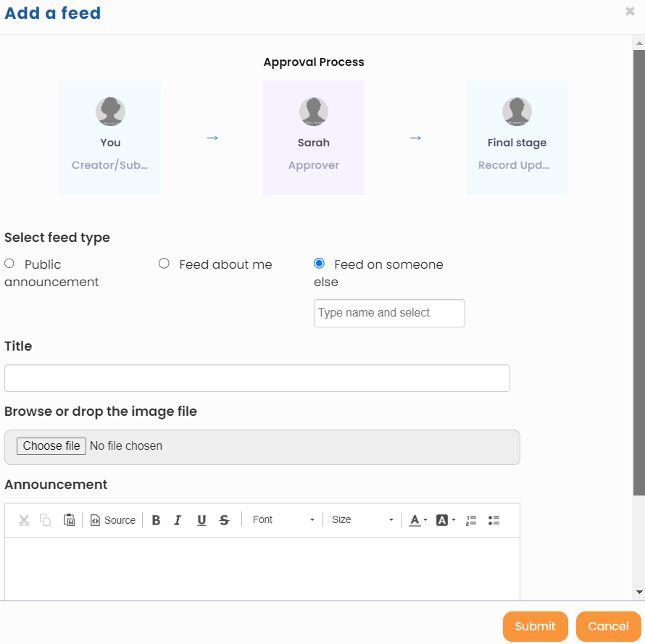Cancel adding the feed

pos(608,626)
